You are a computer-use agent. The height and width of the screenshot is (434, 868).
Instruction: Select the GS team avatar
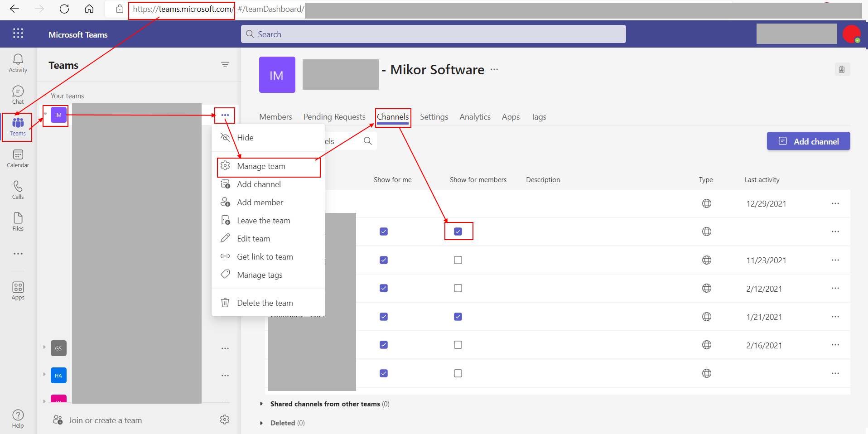click(x=58, y=348)
